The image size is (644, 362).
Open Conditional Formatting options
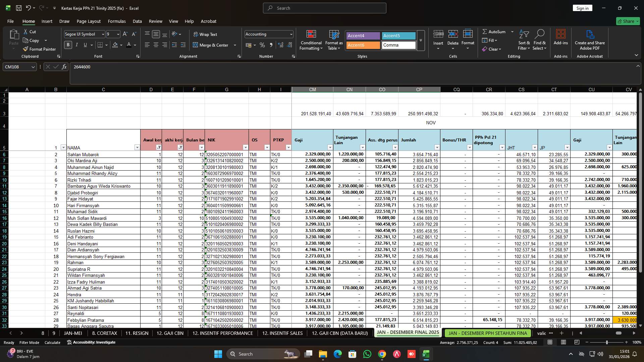point(311,40)
